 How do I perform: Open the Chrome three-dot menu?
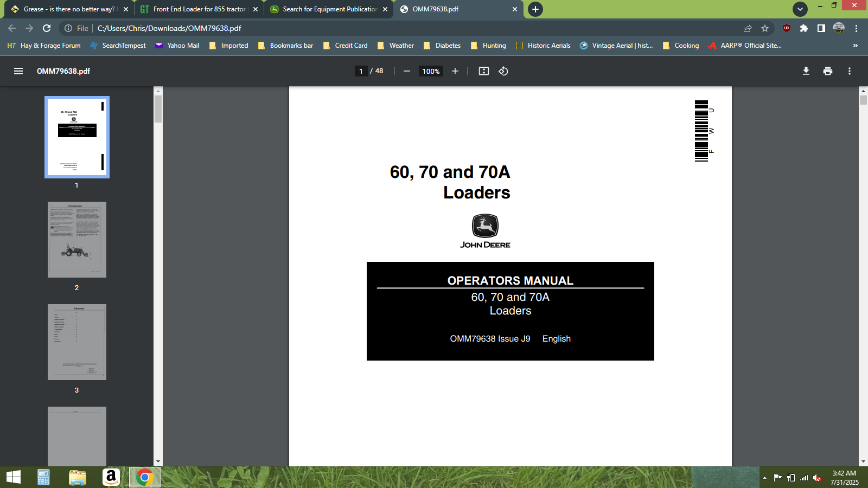coord(857,28)
